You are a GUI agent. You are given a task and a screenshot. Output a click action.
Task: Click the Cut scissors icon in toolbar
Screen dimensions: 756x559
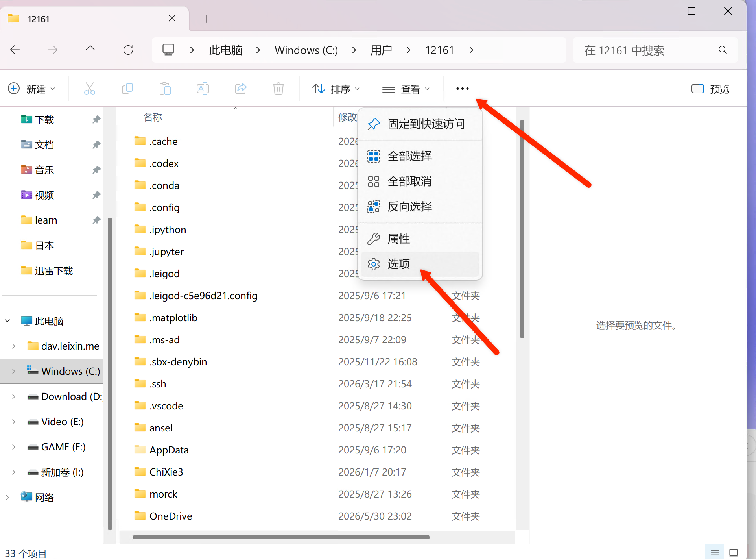point(90,89)
